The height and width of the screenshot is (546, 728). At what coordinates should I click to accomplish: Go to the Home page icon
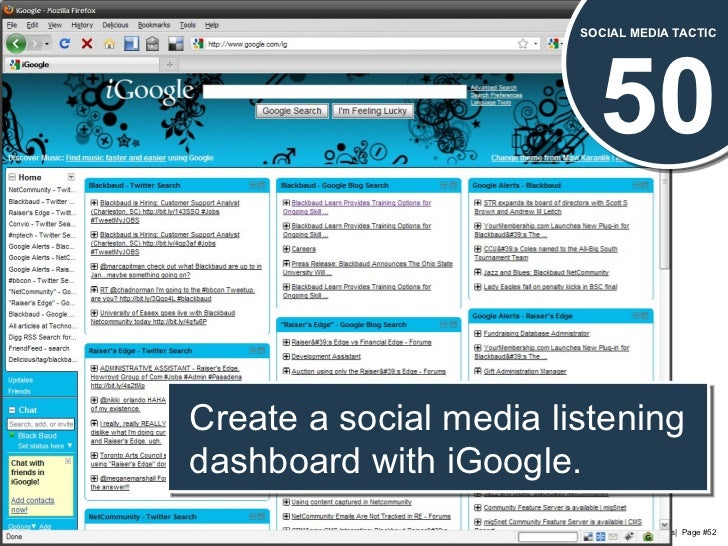[109, 44]
